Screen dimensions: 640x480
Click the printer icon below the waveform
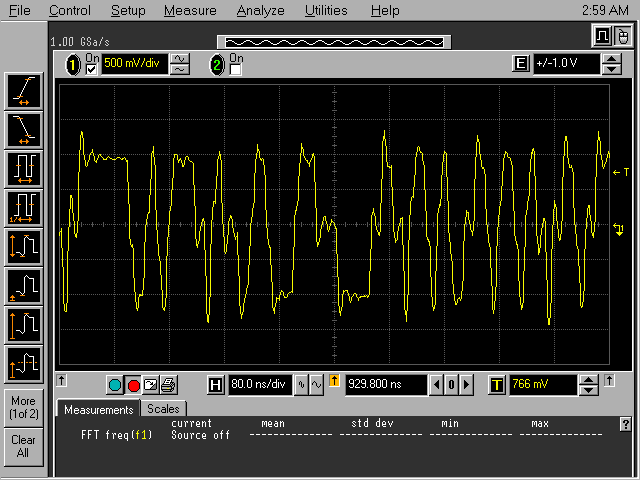coord(168,385)
